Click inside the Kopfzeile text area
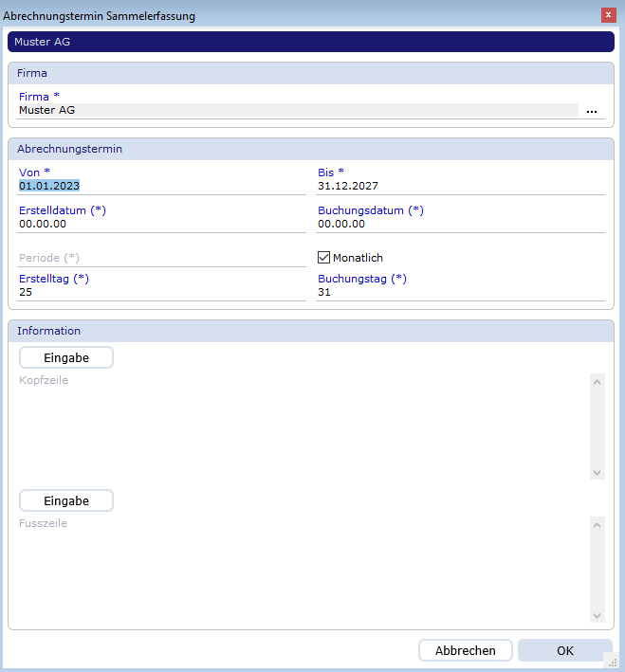 (x=303, y=427)
